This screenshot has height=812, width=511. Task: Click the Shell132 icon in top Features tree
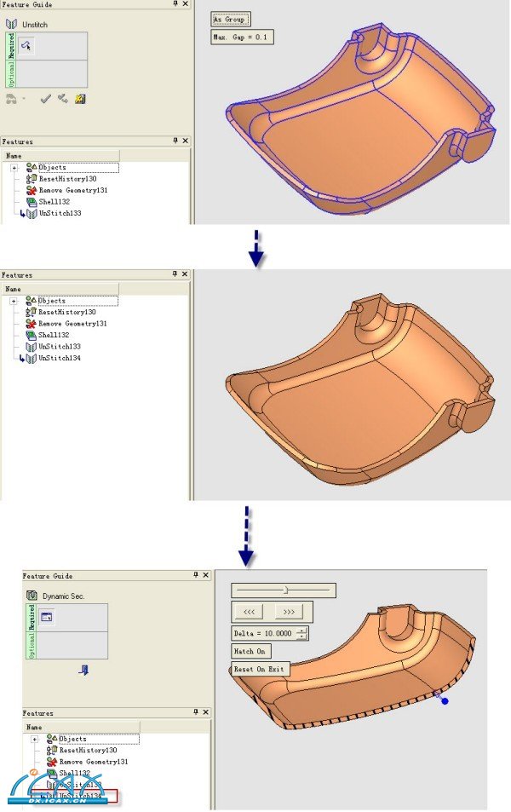(31, 201)
